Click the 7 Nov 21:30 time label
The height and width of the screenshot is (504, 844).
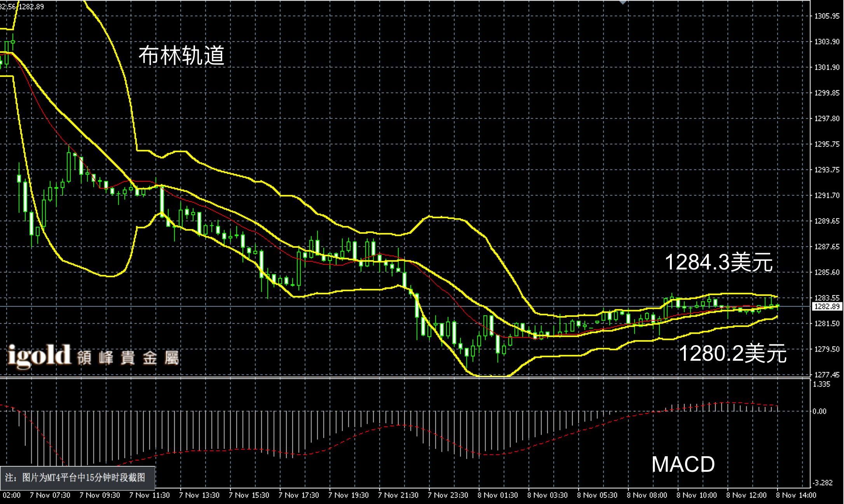398,495
